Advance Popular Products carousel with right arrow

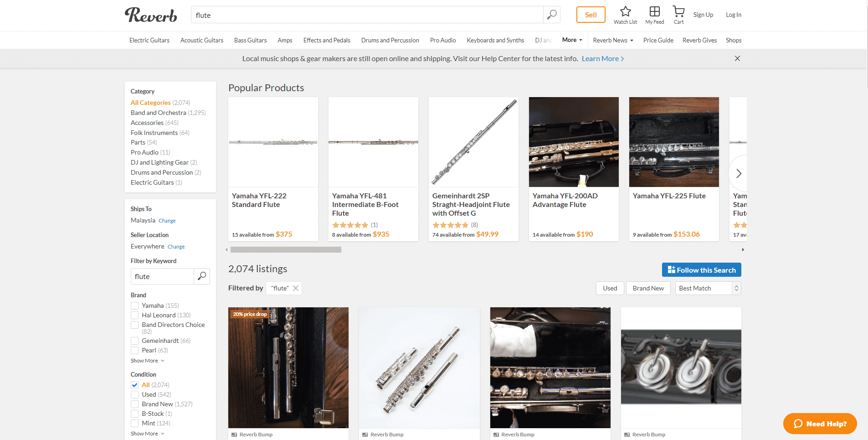click(x=739, y=173)
